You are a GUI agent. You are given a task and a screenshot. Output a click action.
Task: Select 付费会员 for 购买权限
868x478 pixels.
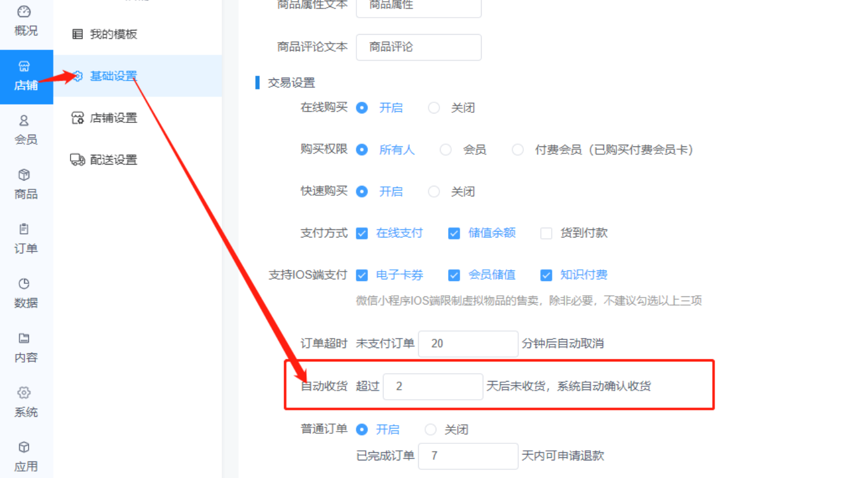[518, 150]
